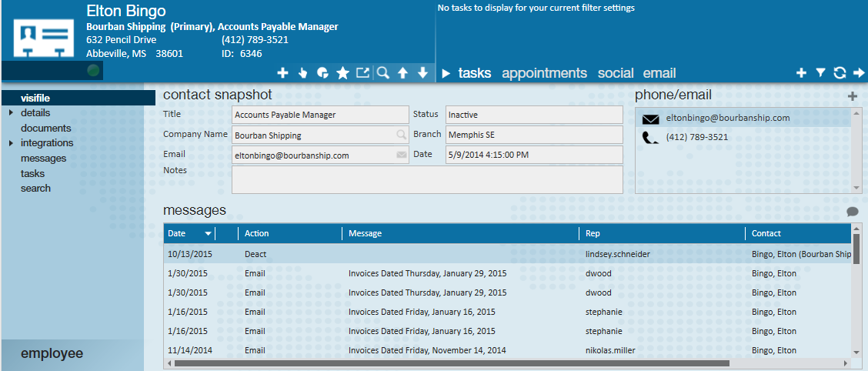Viewport: 868px width, 371px height.
Task: Open tasks in the left navigation
Action: (32, 173)
